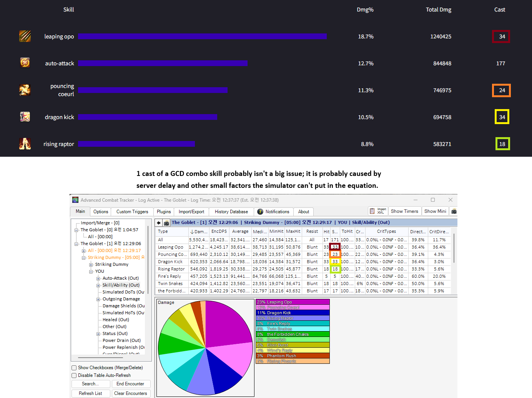The width and height of the screenshot is (532, 398).
Task: Click the Elixir Burst legend entry
Action: tap(293, 345)
